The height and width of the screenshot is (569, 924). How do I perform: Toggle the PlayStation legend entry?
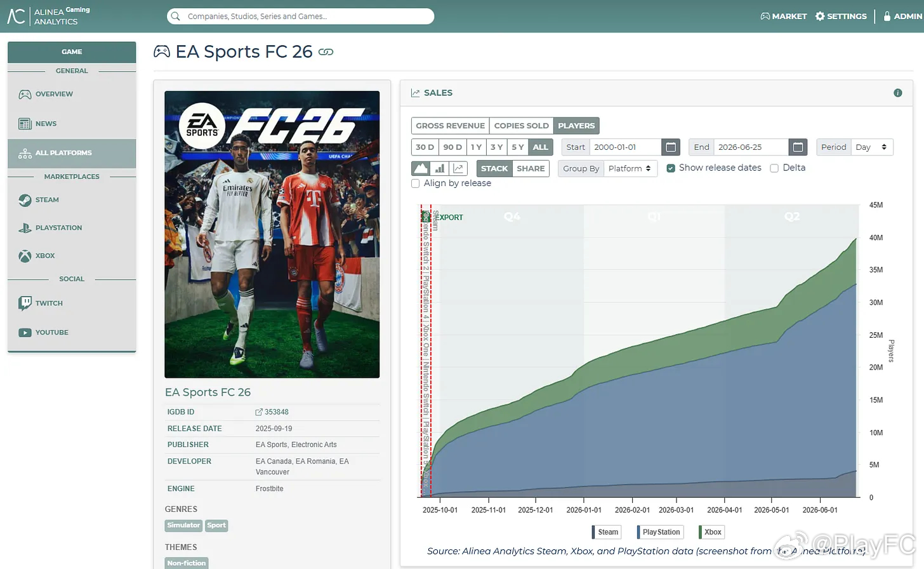tap(660, 532)
